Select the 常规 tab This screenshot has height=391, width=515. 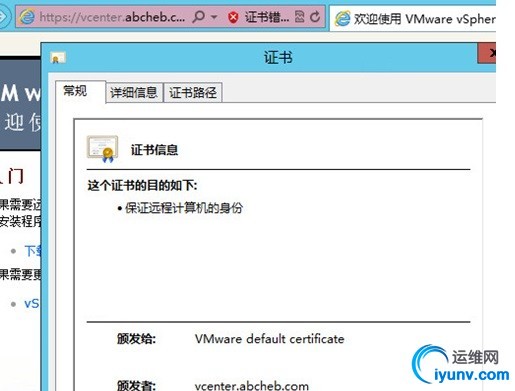80,91
